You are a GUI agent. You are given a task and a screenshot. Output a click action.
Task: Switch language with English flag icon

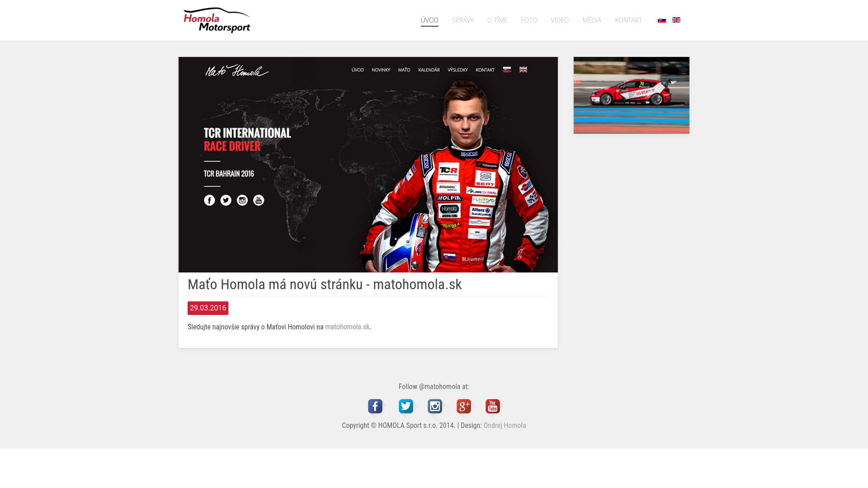pos(676,20)
